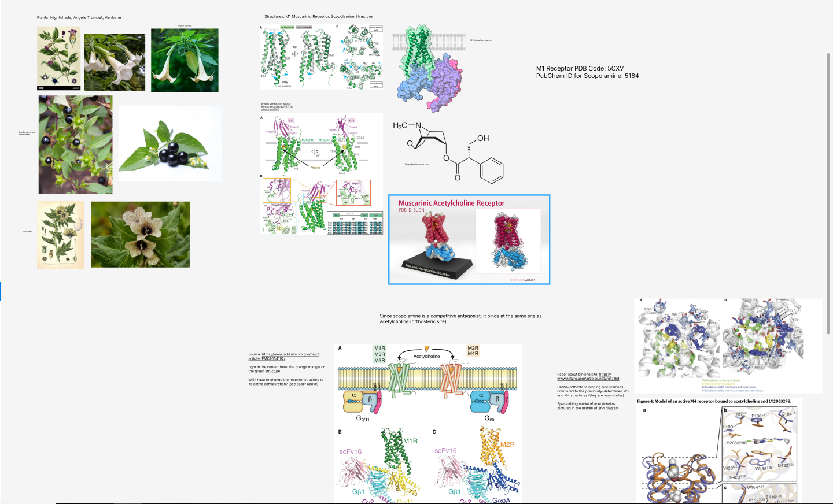833x504 pixels.
Task: Select the orthosteric-site residues binding figure
Action: point(728,346)
